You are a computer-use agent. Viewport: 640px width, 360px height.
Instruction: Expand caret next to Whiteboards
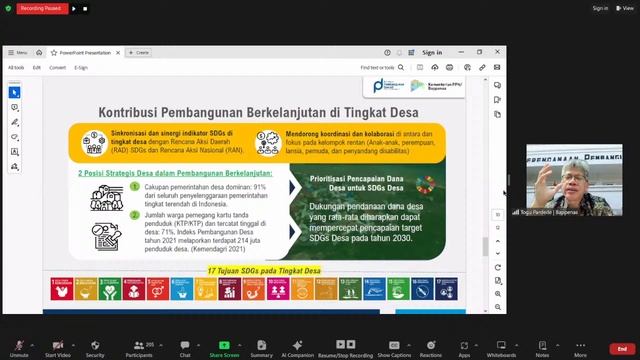tap(516, 345)
